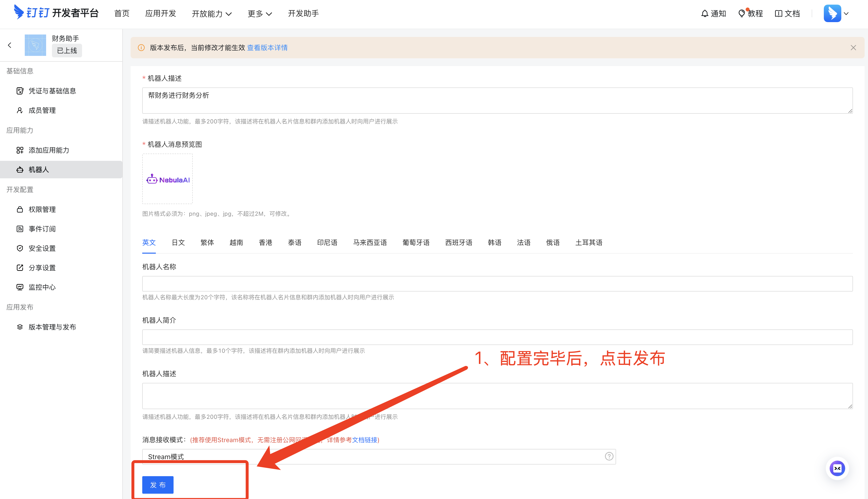
Task: Open the documentation book icon
Action: tap(778, 14)
